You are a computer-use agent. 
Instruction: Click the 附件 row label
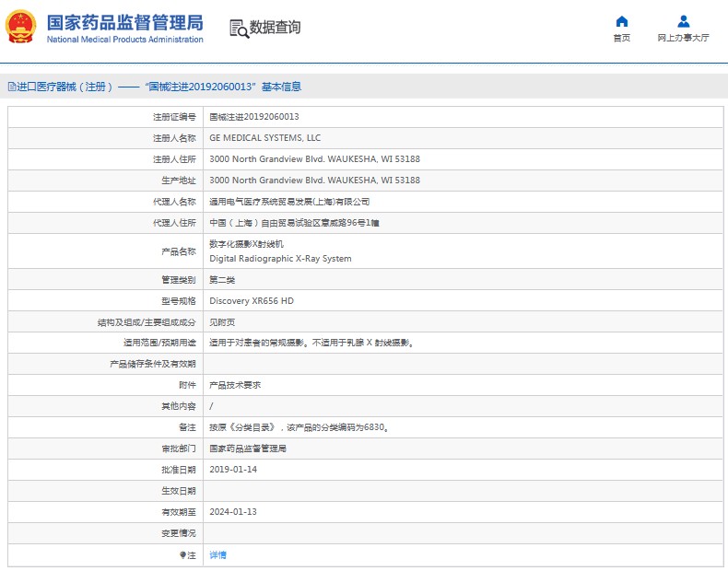[188, 385]
